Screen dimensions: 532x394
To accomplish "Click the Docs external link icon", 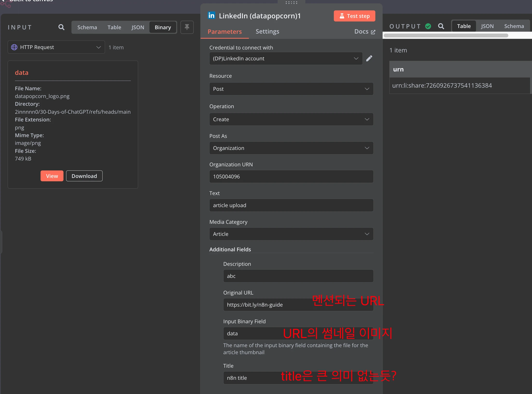I will pos(373,32).
